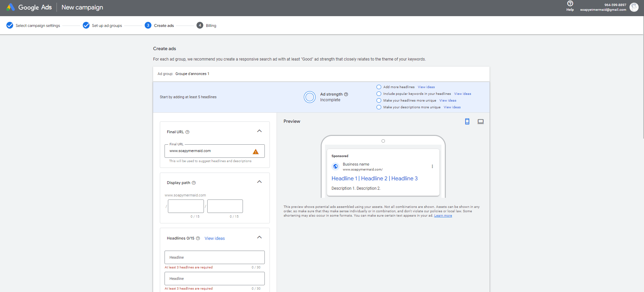The image size is (644, 292).
Task: Open the account profile avatar
Action: point(634,7)
